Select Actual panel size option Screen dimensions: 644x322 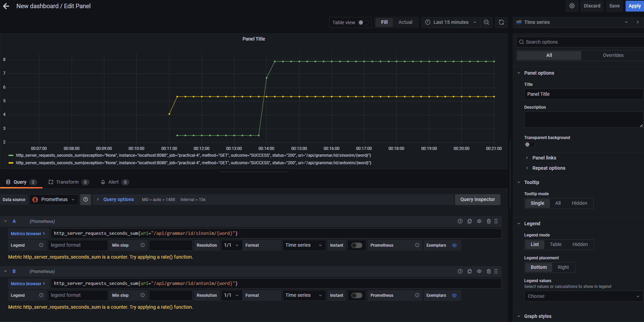405,22
